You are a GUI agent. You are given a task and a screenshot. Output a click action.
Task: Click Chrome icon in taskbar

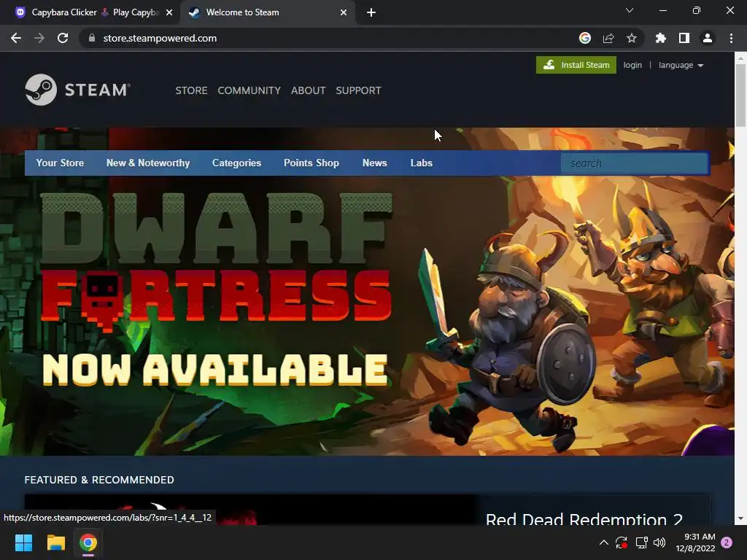point(88,542)
